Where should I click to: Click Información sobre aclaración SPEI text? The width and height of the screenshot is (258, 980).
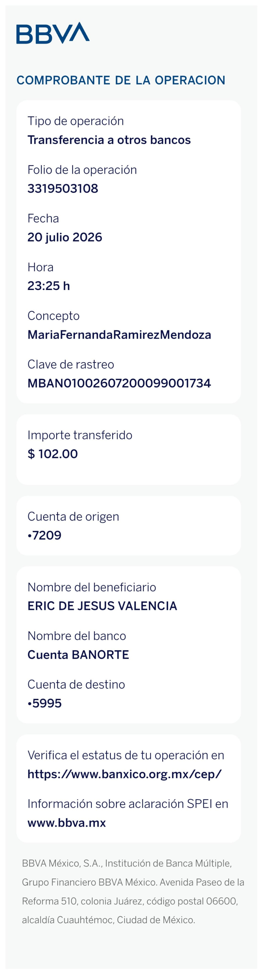128,803
